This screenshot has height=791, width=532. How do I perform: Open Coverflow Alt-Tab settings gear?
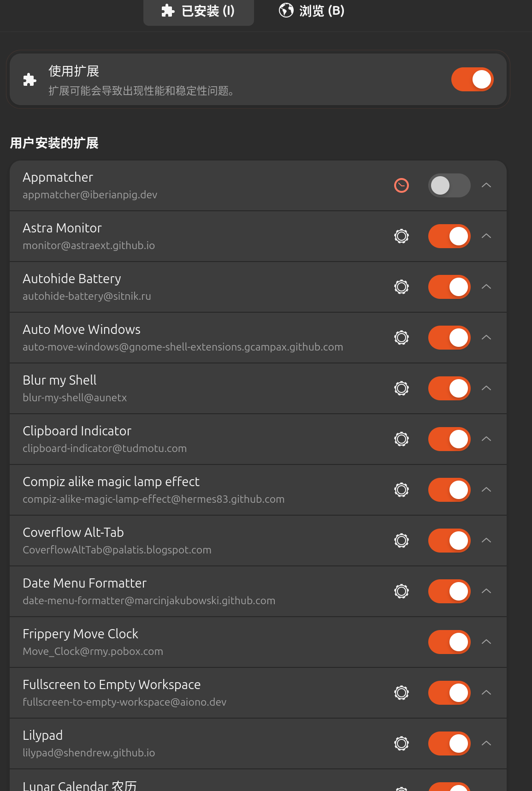click(x=402, y=541)
